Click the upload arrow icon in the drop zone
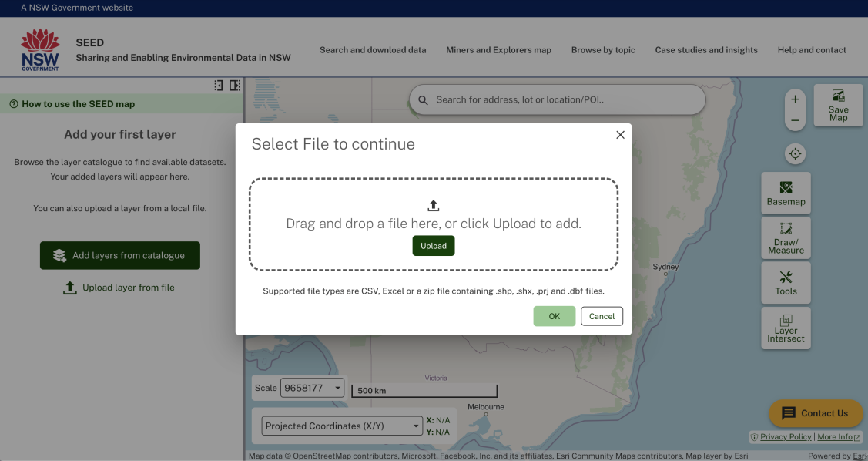Viewport: 868px width, 461px height. point(434,206)
